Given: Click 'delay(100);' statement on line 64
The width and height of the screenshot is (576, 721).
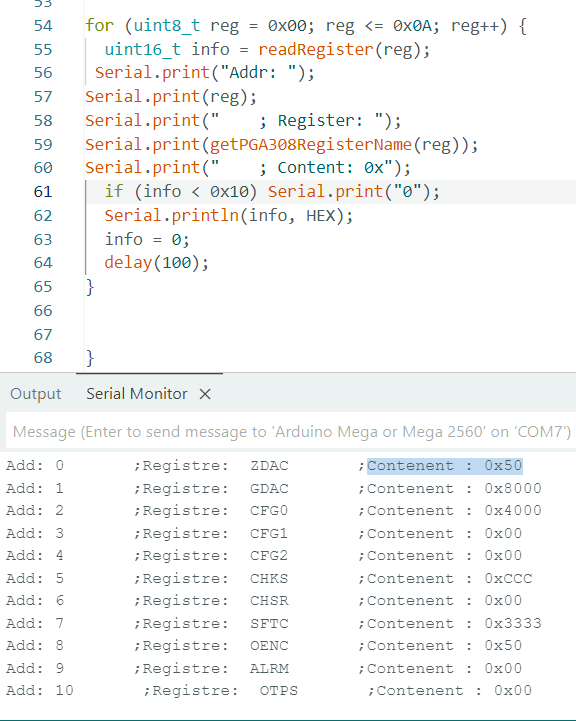Looking at the screenshot, I should [x=156, y=263].
